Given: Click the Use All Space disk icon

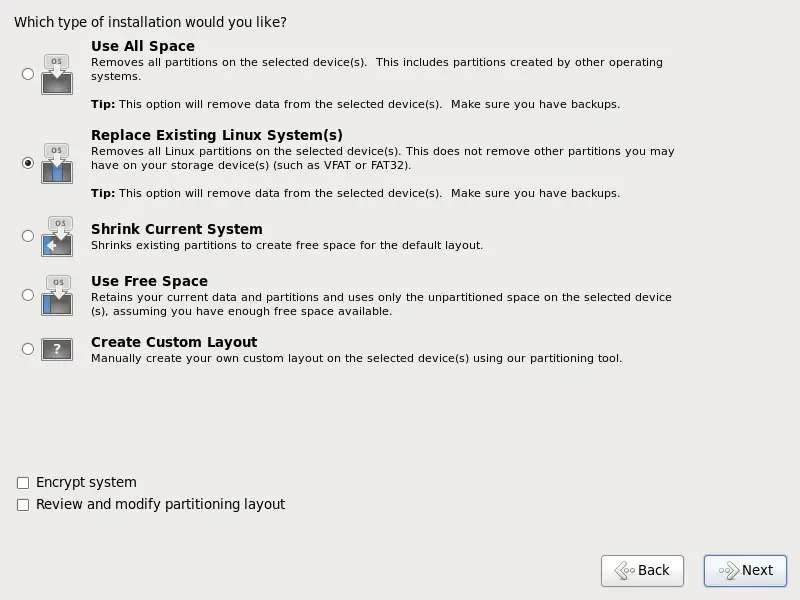Looking at the screenshot, I should (57, 74).
